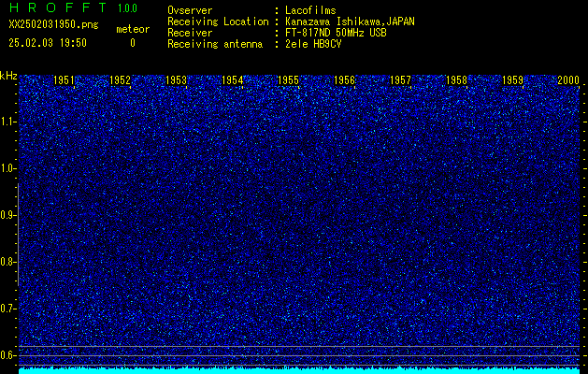Click the 1956 time marker
The height and width of the screenshot is (374, 588).
tap(344, 79)
